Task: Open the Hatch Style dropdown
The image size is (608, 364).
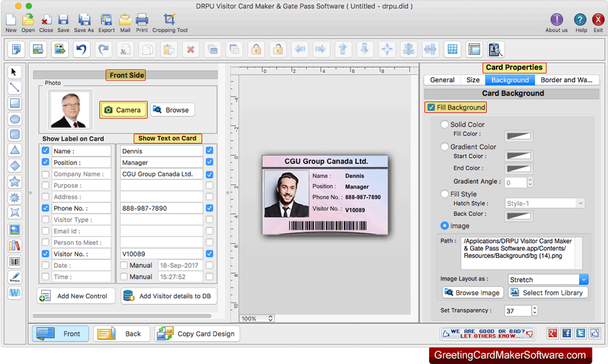Action: point(544,203)
